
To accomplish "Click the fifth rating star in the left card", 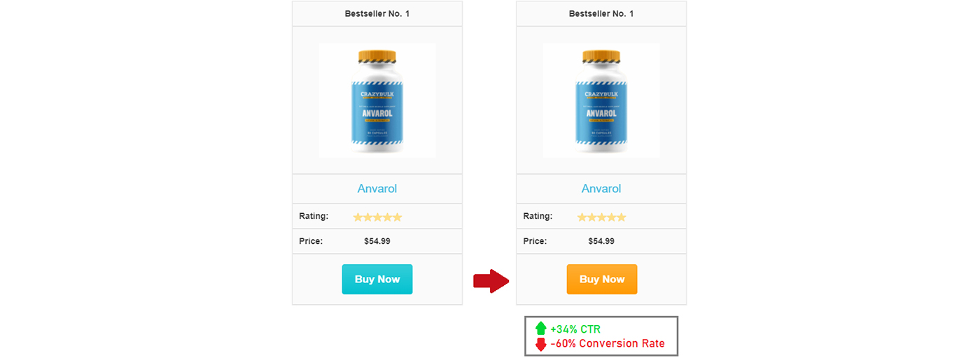I will coord(397,217).
